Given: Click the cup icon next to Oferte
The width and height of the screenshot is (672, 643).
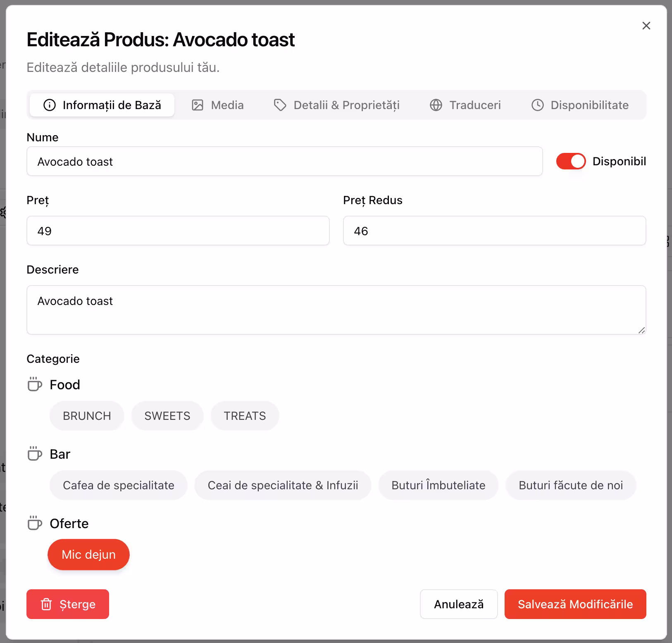Looking at the screenshot, I should (x=35, y=523).
